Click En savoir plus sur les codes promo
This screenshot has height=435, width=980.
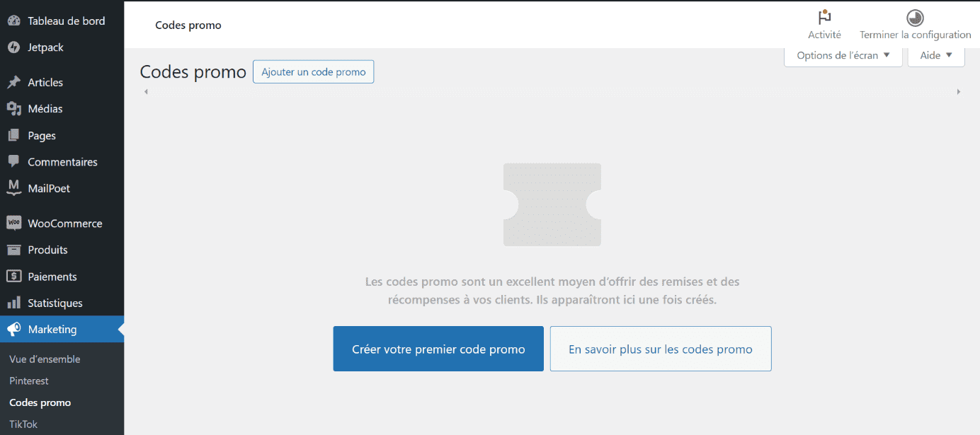(x=661, y=349)
